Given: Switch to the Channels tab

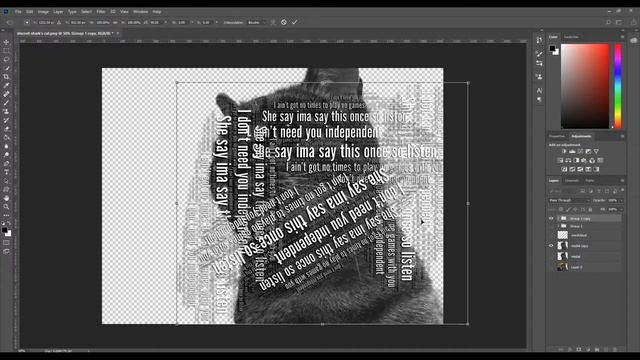Looking at the screenshot, I should pos(572,180).
